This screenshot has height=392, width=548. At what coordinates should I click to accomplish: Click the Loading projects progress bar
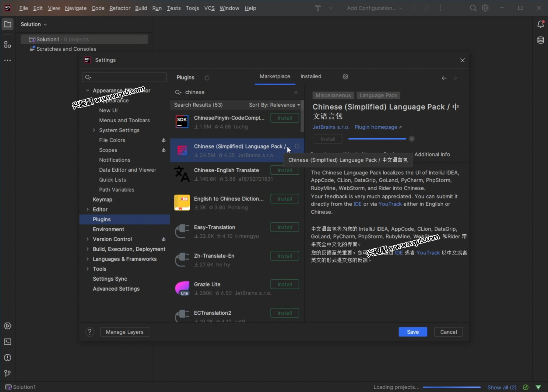pos(452,387)
